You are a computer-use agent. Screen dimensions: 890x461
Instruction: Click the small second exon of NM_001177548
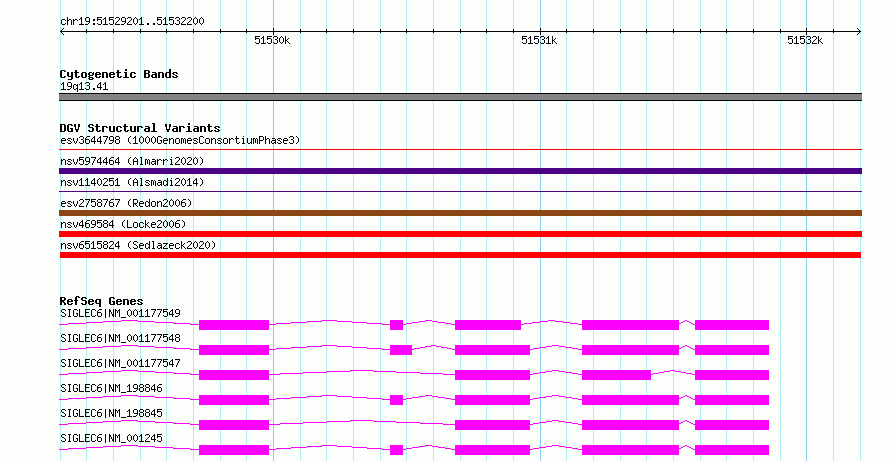(401, 350)
